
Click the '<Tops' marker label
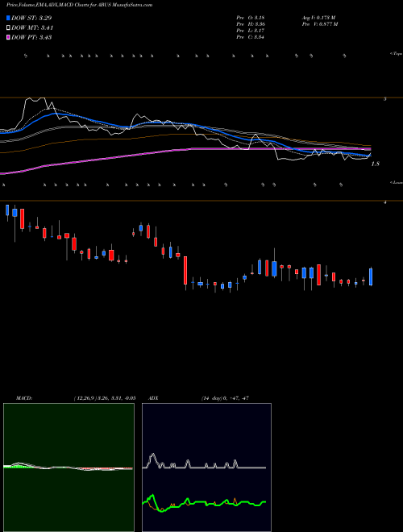point(396,54)
